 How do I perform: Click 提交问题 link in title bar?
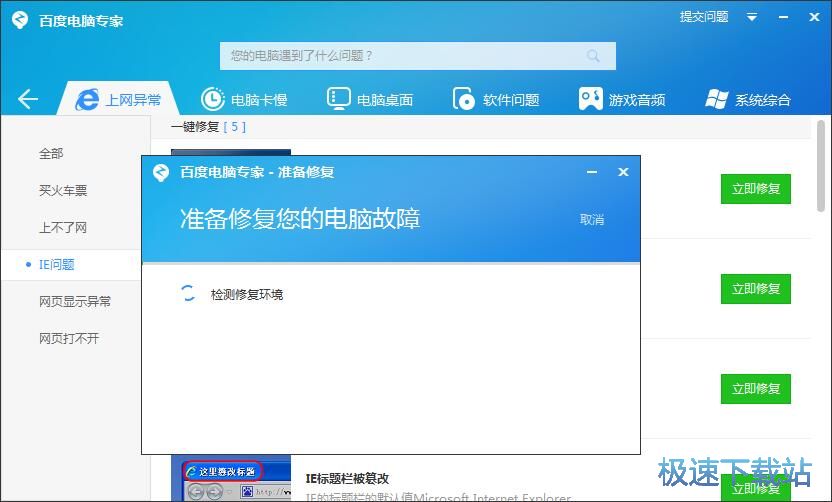click(704, 17)
